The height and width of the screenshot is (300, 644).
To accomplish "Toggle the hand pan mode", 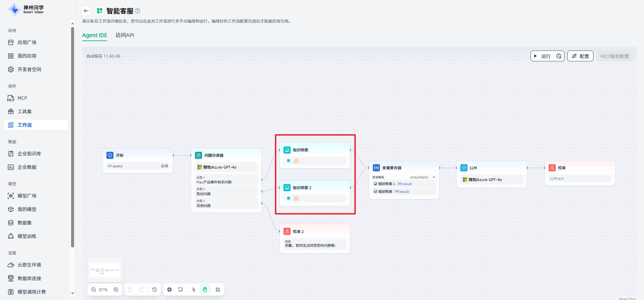I will [x=205, y=290].
